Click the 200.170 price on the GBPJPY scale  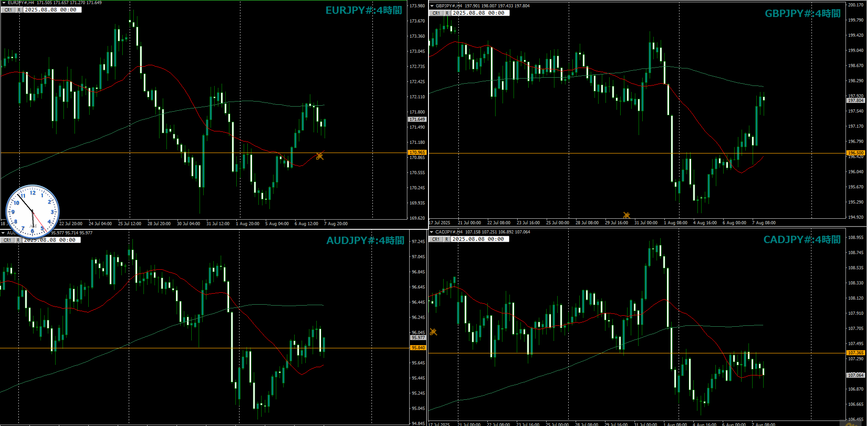click(856, 5)
